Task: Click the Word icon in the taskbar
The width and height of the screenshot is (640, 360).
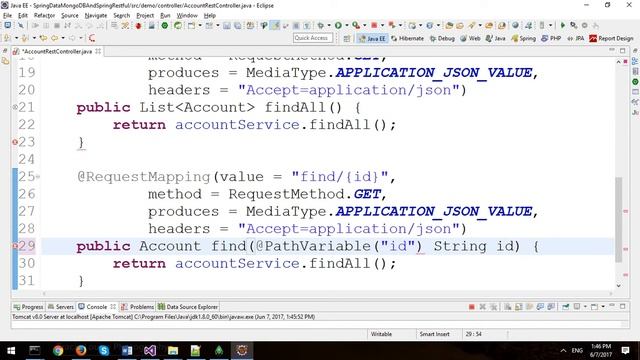Action: pos(127,351)
